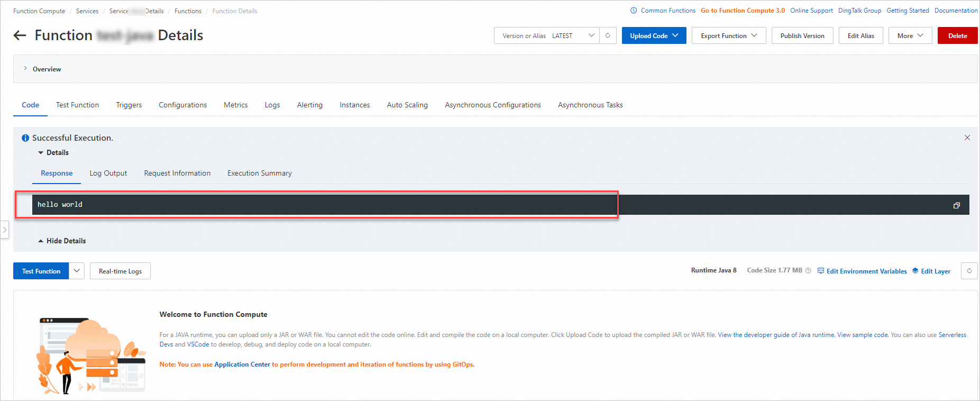The image size is (980, 401).
Task: Open the Java runtime developer guide link
Action: click(776, 335)
